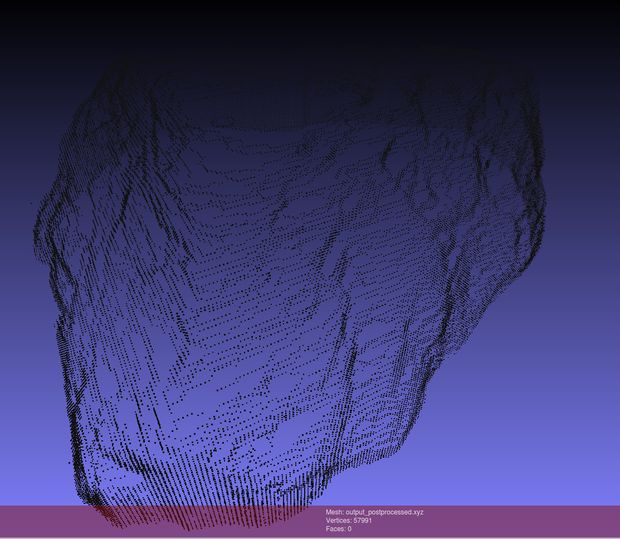Click the point cloud's upper-right shoulder
The height and width of the screenshot is (539, 620).
[x=500, y=100]
